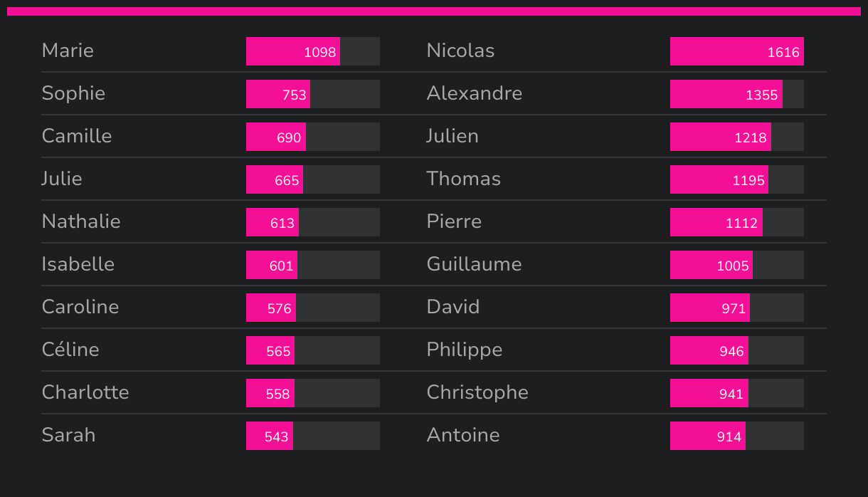The height and width of the screenshot is (497, 868).
Task: Select the Thomas name label
Action: (x=464, y=179)
